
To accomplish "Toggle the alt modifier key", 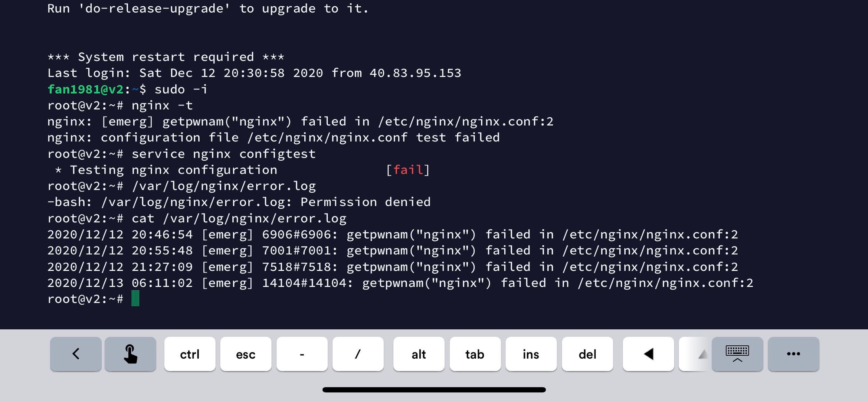I will (x=419, y=354).
